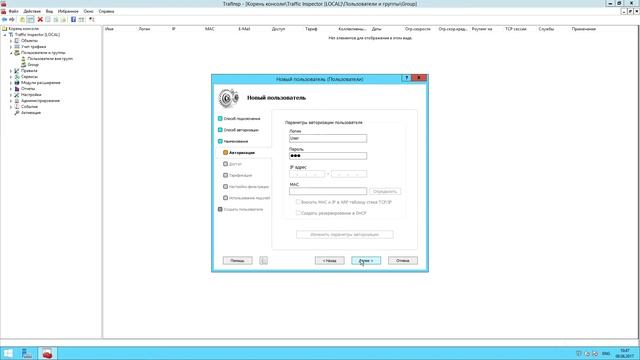Click the small icon button beside Помощь
The image size is (640, 360).
(x=263, y=260)
